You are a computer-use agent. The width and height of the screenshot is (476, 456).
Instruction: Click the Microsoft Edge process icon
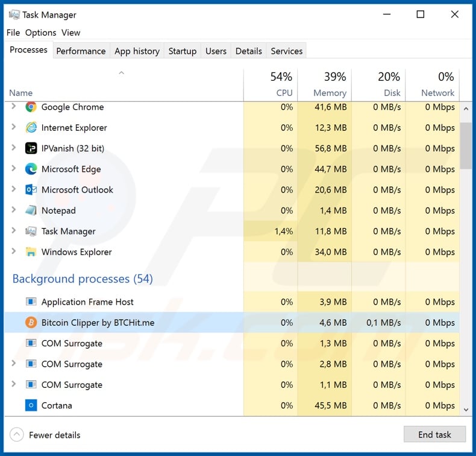tap(31, 169)
